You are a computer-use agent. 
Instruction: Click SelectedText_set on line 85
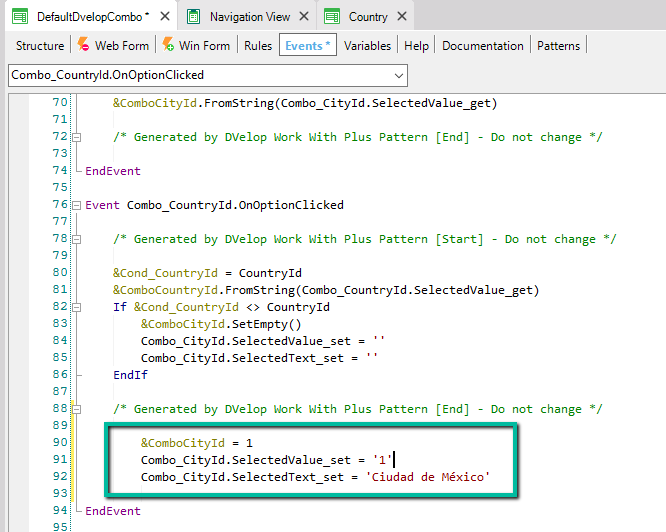[x=288, y=358]
